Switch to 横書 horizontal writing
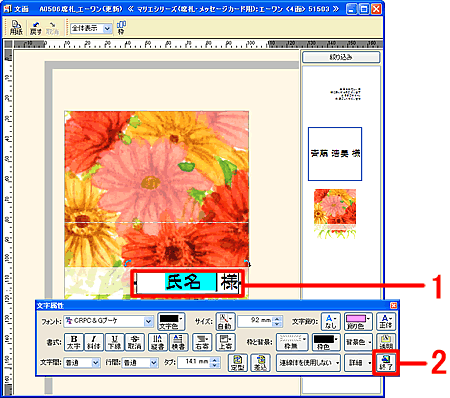Screen dimensions: 450x398 pyautogui.click(x=178, y=342)
